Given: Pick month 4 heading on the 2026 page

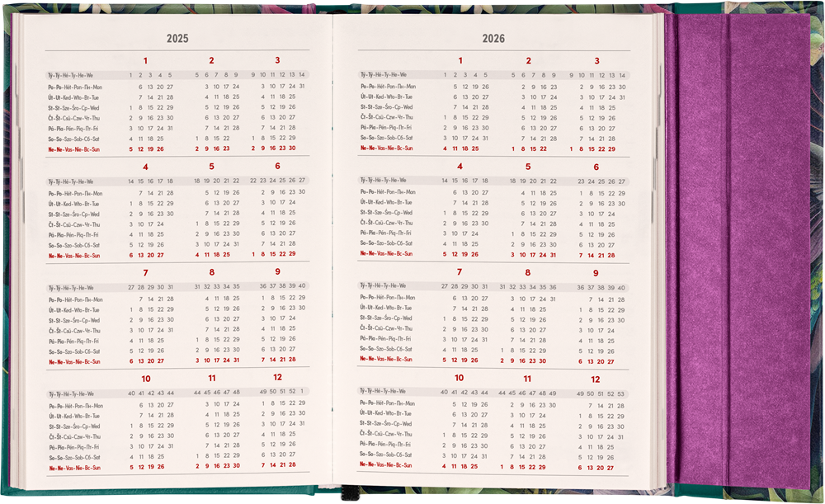Looking at the screenshot, I should coord(460,167).
